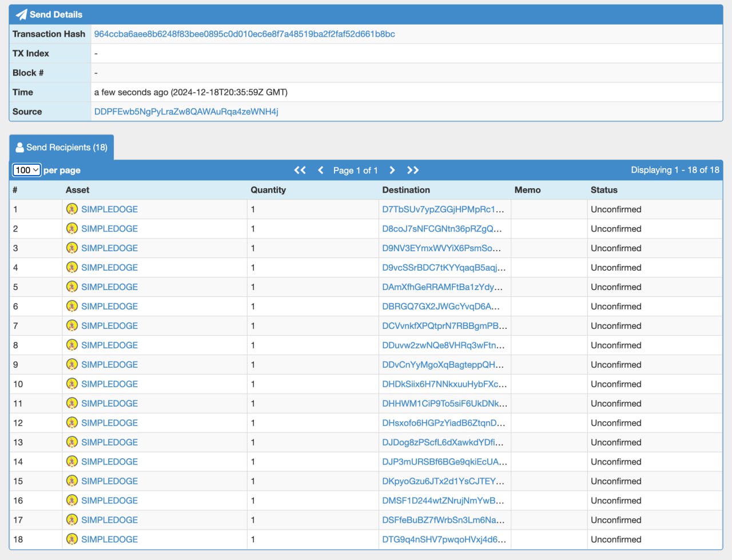Viewport: 732px width, 560px height.
Task: Click the Status column header
Action: [x=604, y=190]
